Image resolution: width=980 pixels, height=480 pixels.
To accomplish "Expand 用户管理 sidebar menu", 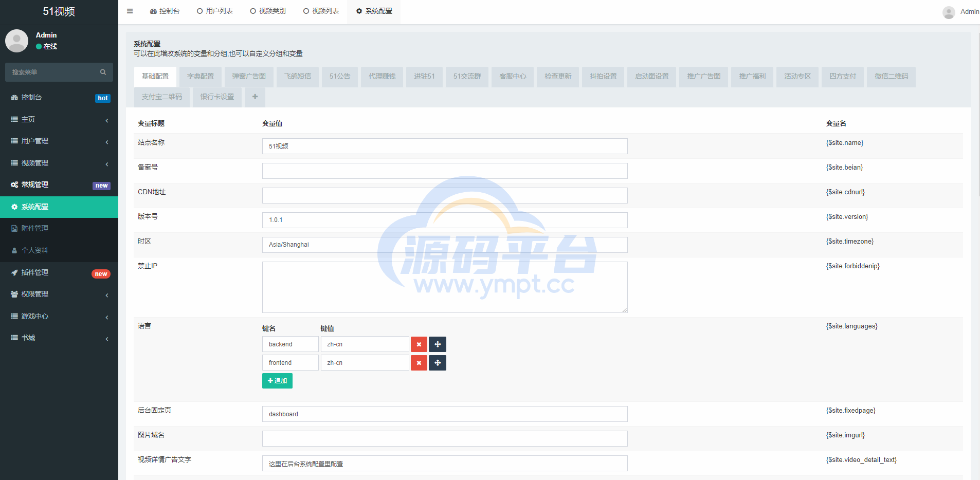I will pyautogui.click(x=59, y=141).
